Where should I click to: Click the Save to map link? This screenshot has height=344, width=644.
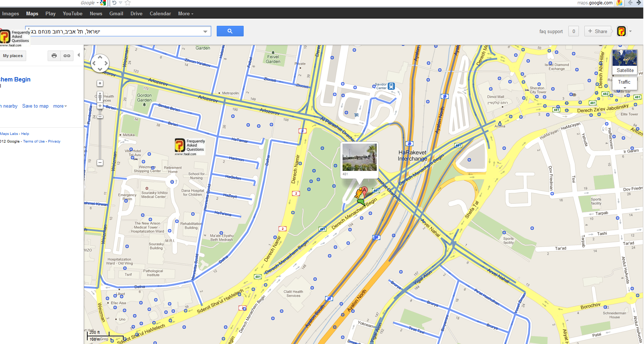35,106
